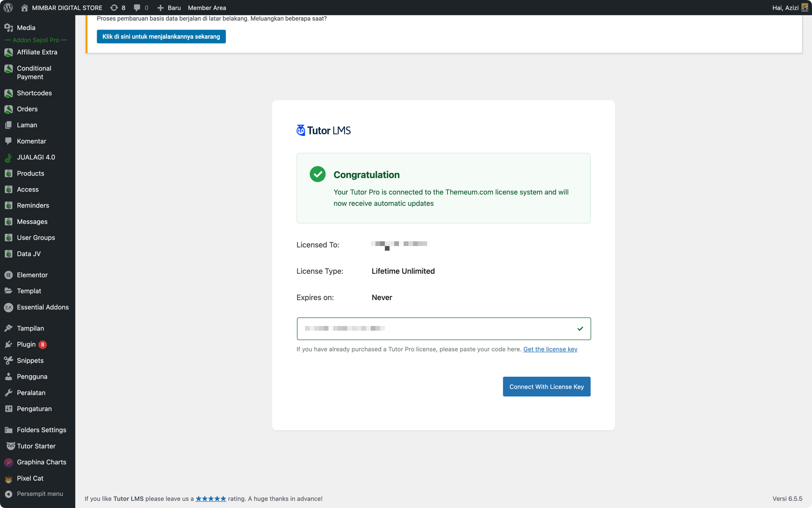Open the Essential Addons panel icon
This screenshot has height=508, width=812.
8,307
